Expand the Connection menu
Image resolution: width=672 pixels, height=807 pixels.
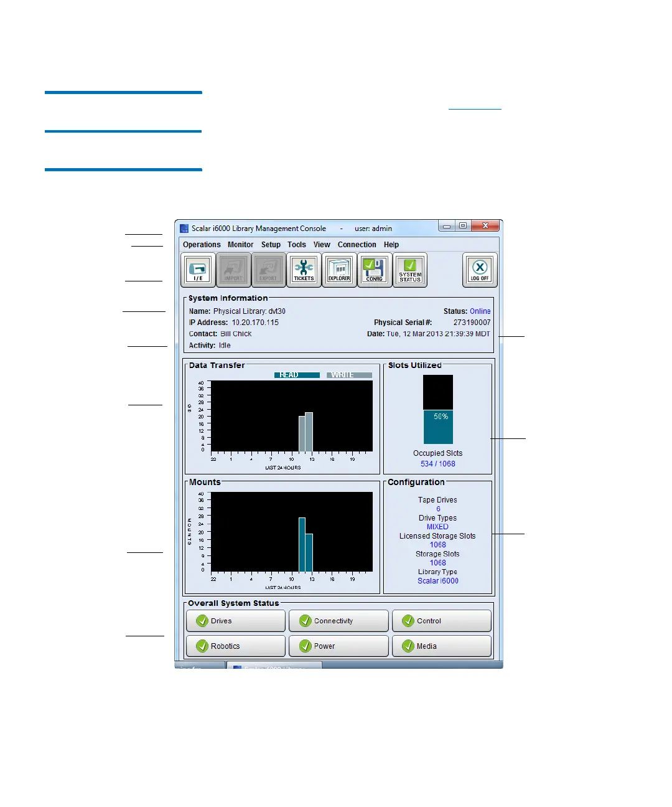(x=357, y=245)
